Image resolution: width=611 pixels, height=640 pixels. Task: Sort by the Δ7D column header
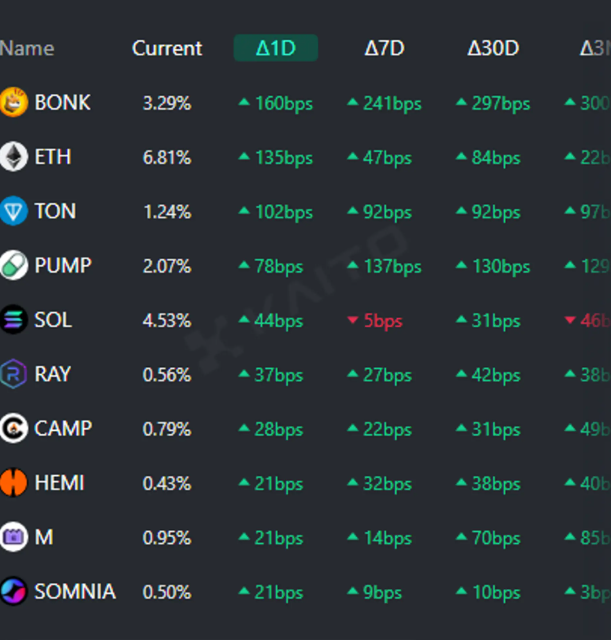384,48
